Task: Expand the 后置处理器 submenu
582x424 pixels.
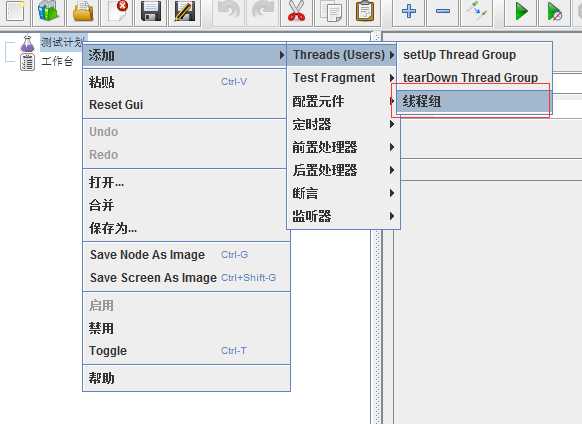Action: point(343,170)
